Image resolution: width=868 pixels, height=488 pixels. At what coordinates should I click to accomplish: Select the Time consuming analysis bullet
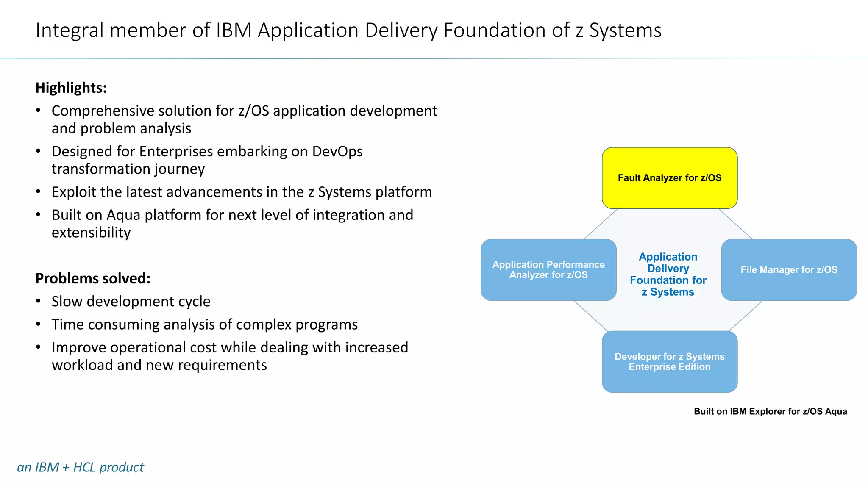(204, 324)
